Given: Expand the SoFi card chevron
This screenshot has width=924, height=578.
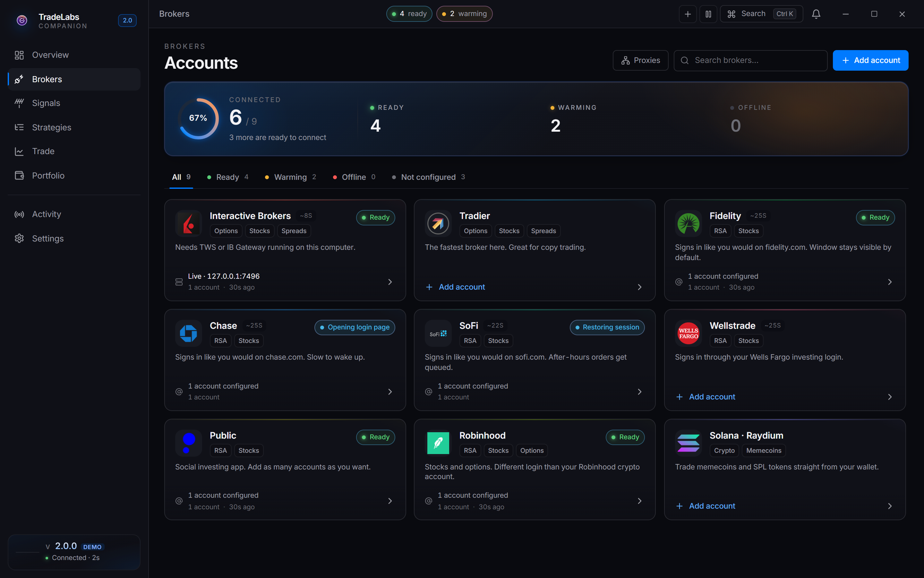Looking at the screenshot, I should (639, 392).
